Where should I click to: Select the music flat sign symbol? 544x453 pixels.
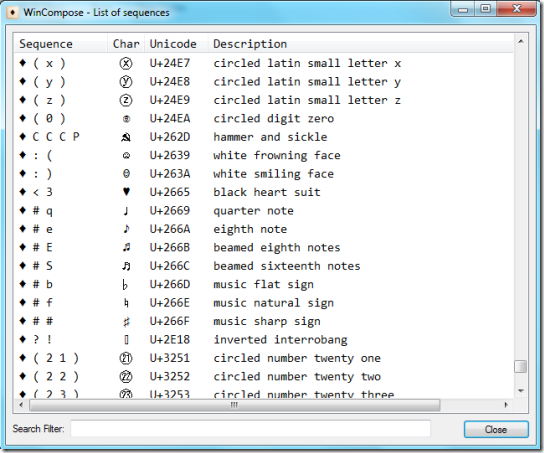[125, 285]
